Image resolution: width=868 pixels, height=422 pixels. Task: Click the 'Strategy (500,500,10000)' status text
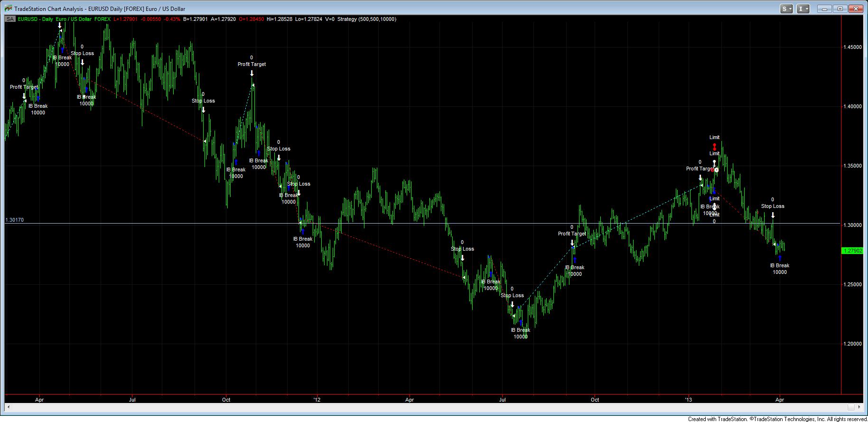367,19
